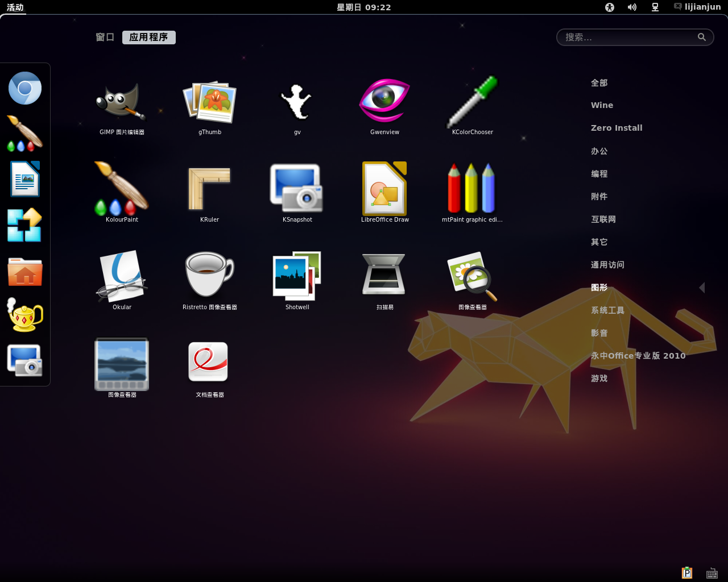This screenshot has height=582, width=728.
Task: Open KSnapshot camera icon in the dock
Action: (x=24, y=360)
